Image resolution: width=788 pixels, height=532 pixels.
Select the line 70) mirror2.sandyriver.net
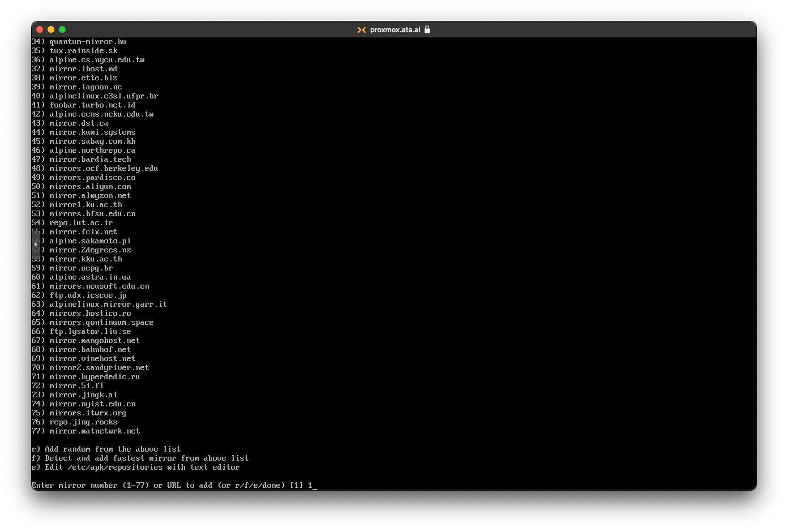coord(91,368)
